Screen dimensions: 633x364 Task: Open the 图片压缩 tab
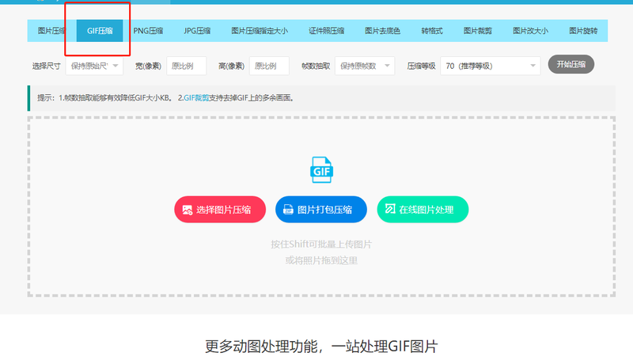pos(51,31)
